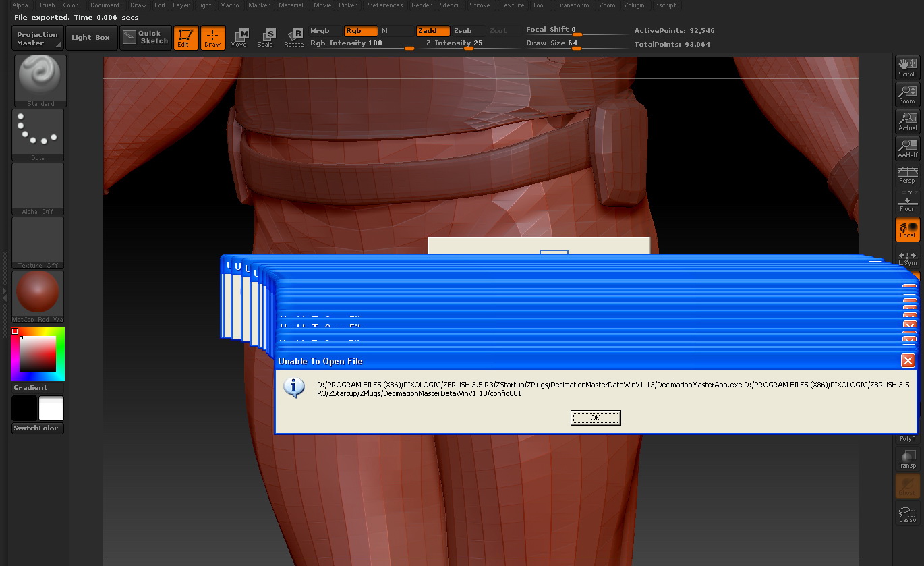Select the Zoom view icon
This screenshot has height=566, width=924.
[907, 94]
